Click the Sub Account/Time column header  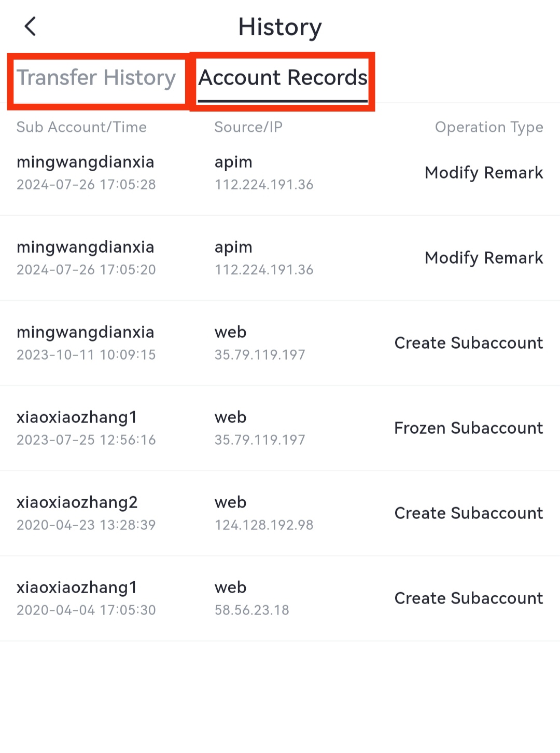[x=81, y=127]
